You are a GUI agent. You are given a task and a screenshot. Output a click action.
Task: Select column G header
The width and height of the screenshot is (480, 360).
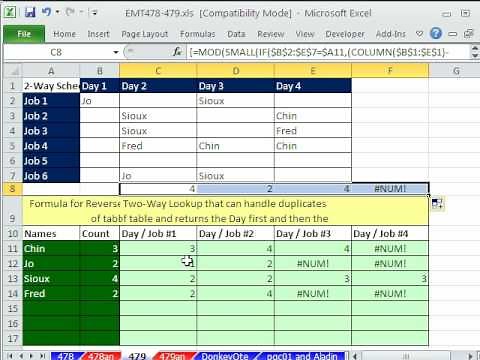pos(456,71)
